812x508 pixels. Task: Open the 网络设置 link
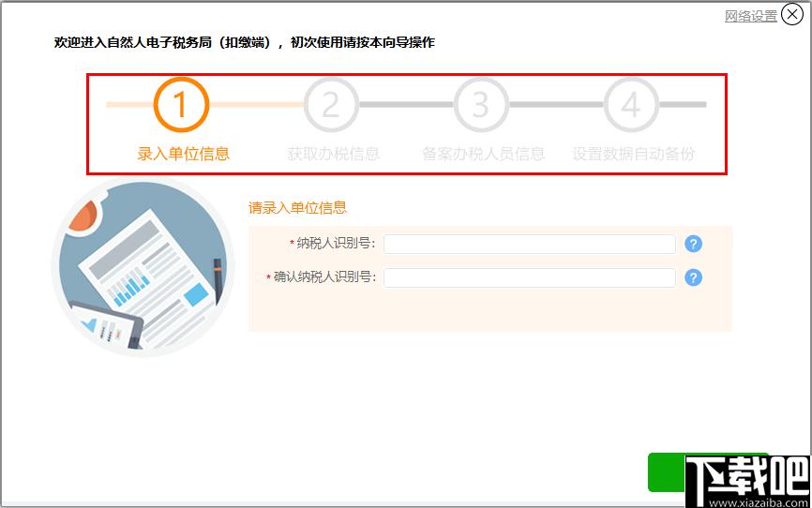750,16
